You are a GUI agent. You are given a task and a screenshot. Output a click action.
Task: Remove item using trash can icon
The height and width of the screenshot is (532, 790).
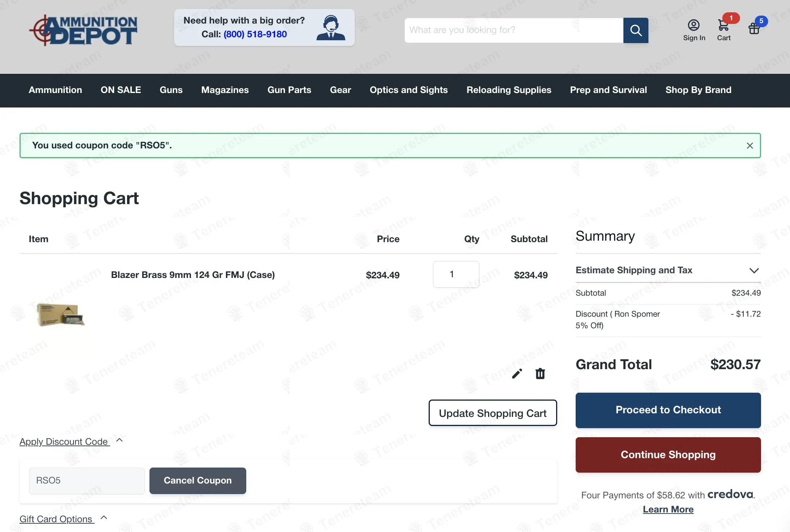[540, 373]
